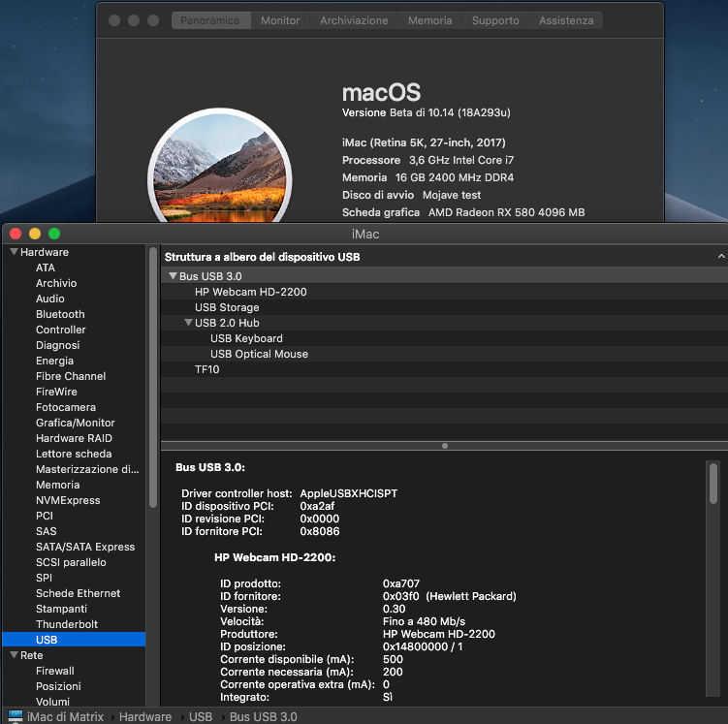This screenshot has width=728, height=724.
Task: Click the pane splitter handle dot
Action: [445, 446]
